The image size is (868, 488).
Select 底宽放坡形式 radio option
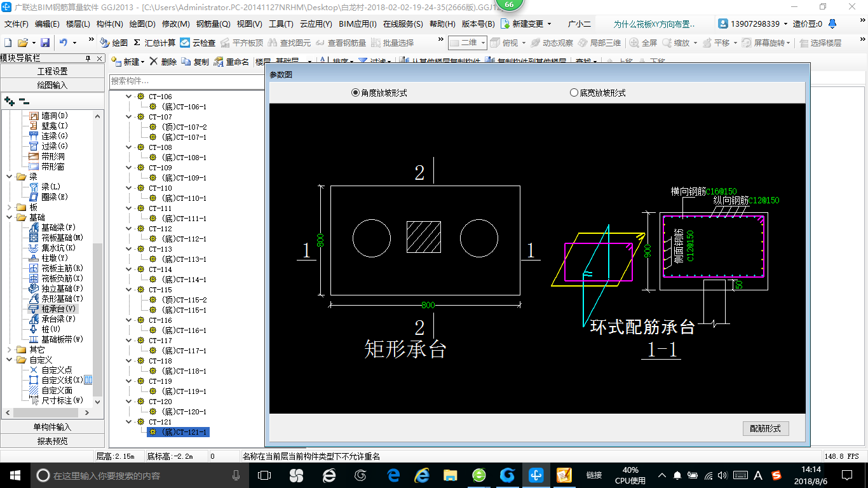pos(598,93)
